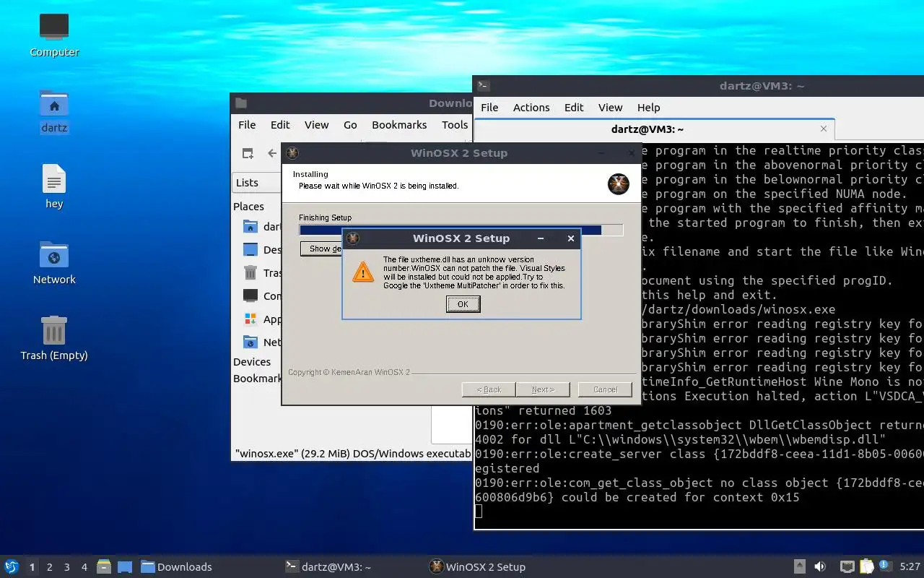Image resolution: width=924 pixels, height=578 pixels.
Task: Select the home folder icon in Places
Action: (x=250, y=227)
